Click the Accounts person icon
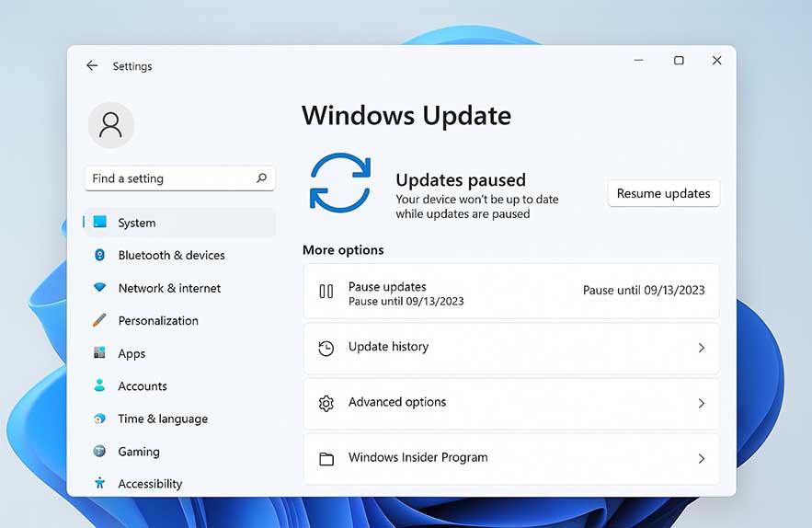Viewport: 812px width, 528px height. click(99, 385)
